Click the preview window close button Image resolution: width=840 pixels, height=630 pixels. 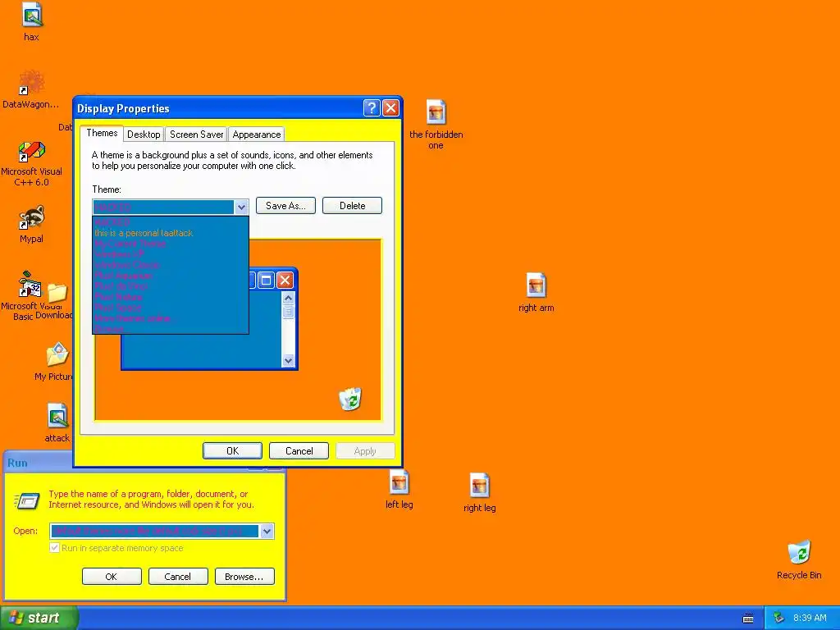285,280
